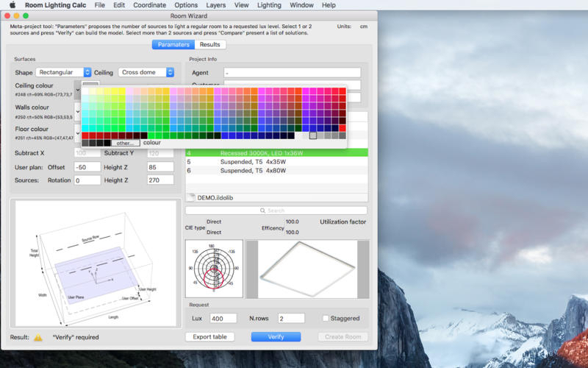The height and width of the screenshot is (368, 588).
Task: Click the grey bar before luminaire preview
Action: [252, 269]
